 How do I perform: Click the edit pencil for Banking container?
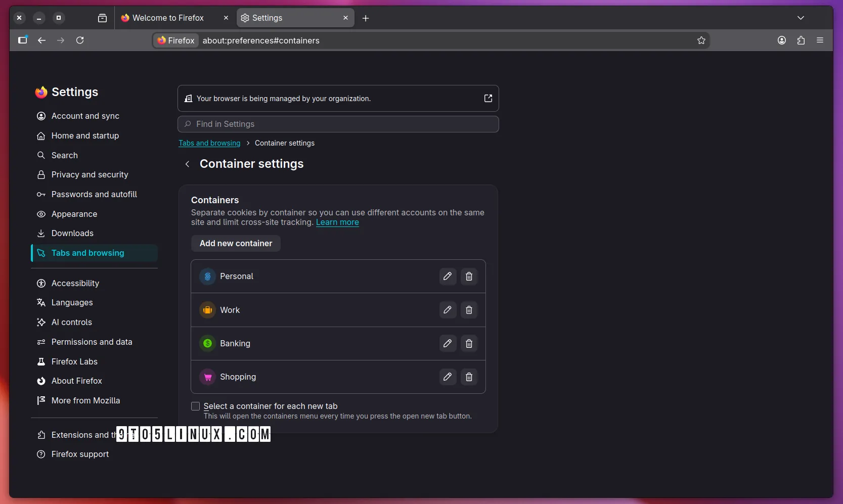point(448,343)
